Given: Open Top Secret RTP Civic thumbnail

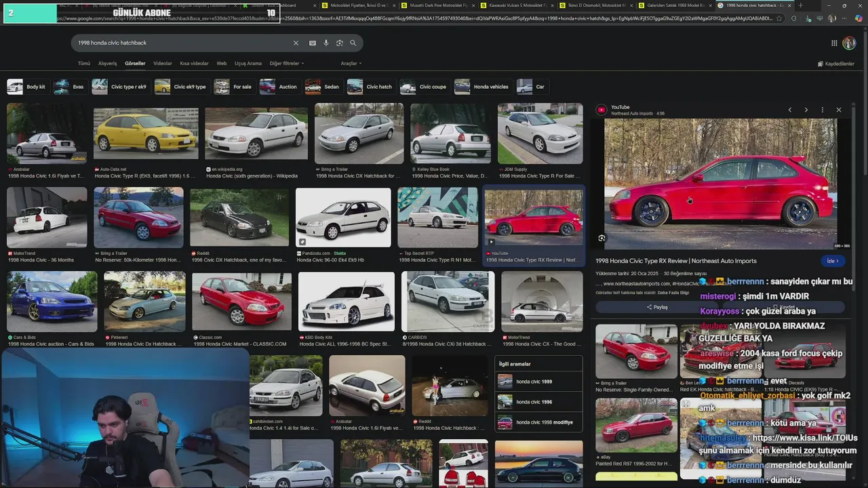Looking at the screenshot, I should click(437, 218).
